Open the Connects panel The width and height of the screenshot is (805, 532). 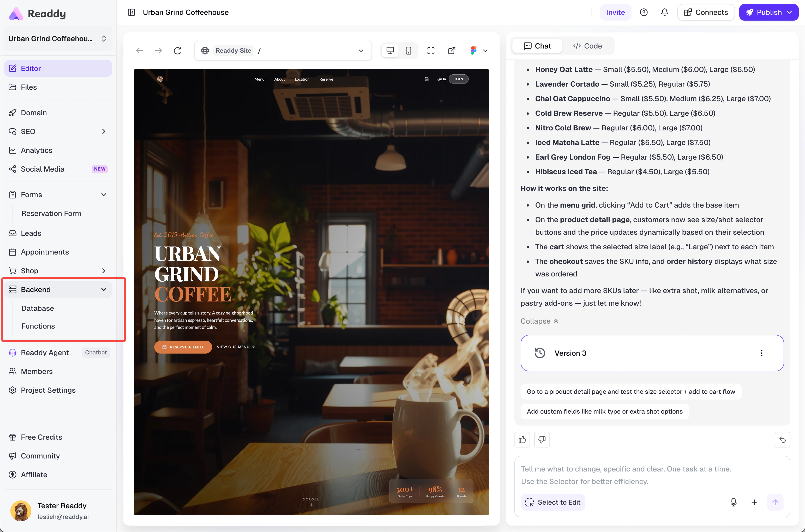[706, 12]
